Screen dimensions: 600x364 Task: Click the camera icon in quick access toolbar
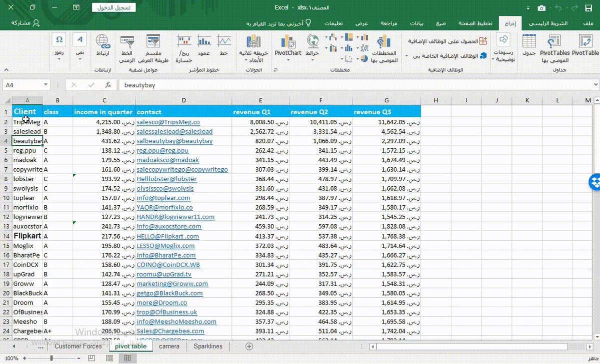541,8
